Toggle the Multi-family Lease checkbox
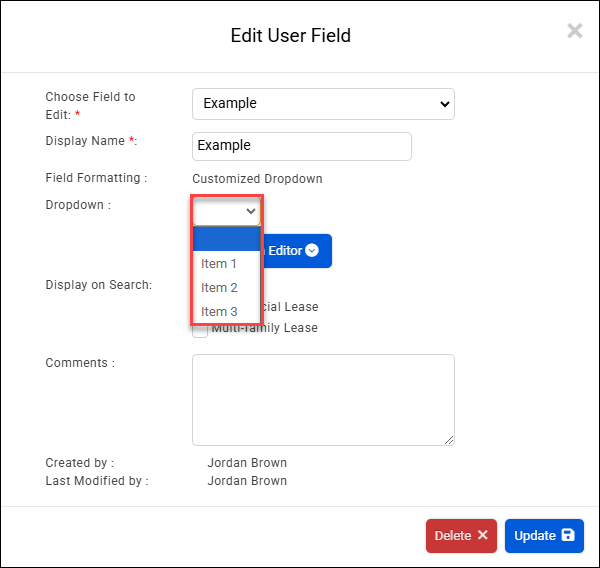 (x=200, y=330)
